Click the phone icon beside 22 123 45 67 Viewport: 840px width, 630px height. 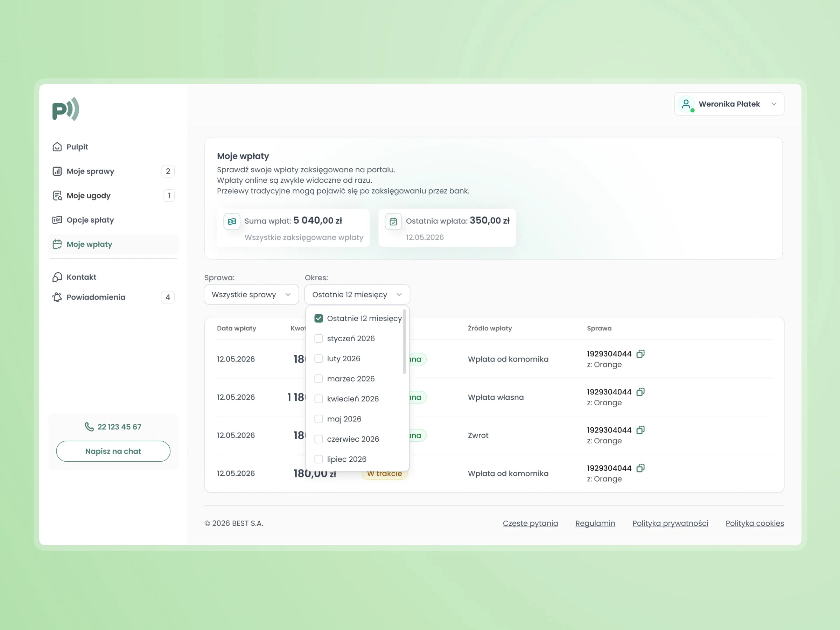click(x=89, y=427)
